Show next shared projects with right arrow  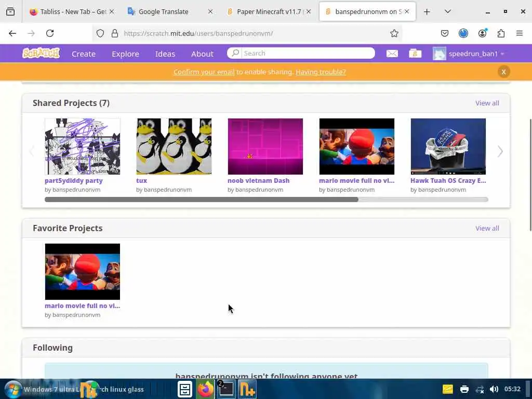point(500,151)
